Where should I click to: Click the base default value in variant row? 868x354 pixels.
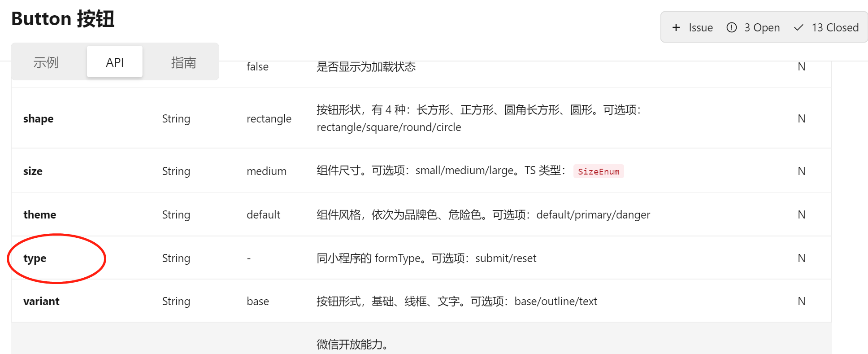pos(257,301)
